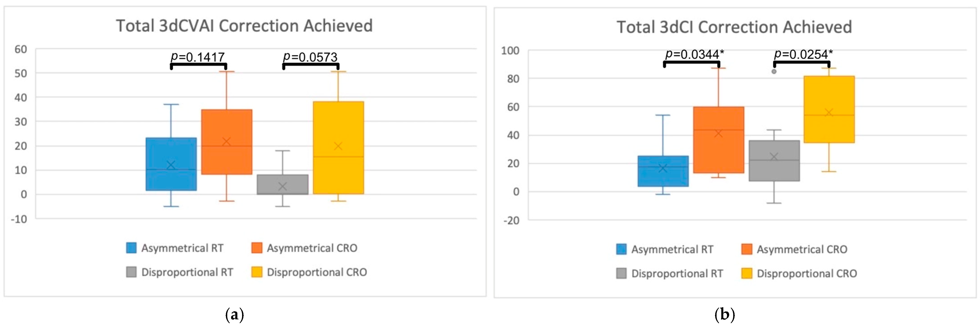Click the yellow Disproportional CRO legend swatch in the 3dCI chart

click(x=747, y=273)
